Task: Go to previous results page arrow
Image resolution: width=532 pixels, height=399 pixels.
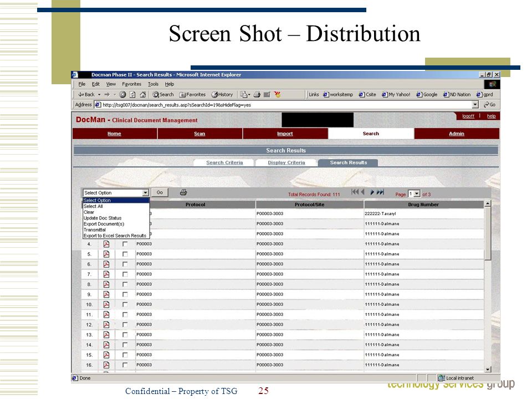Action: click(362, 192)
